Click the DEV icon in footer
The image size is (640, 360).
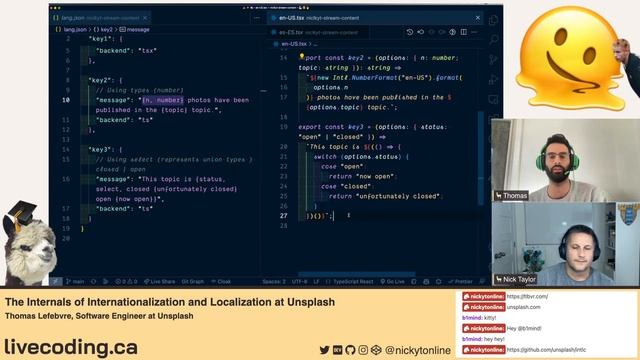(338, 350)
